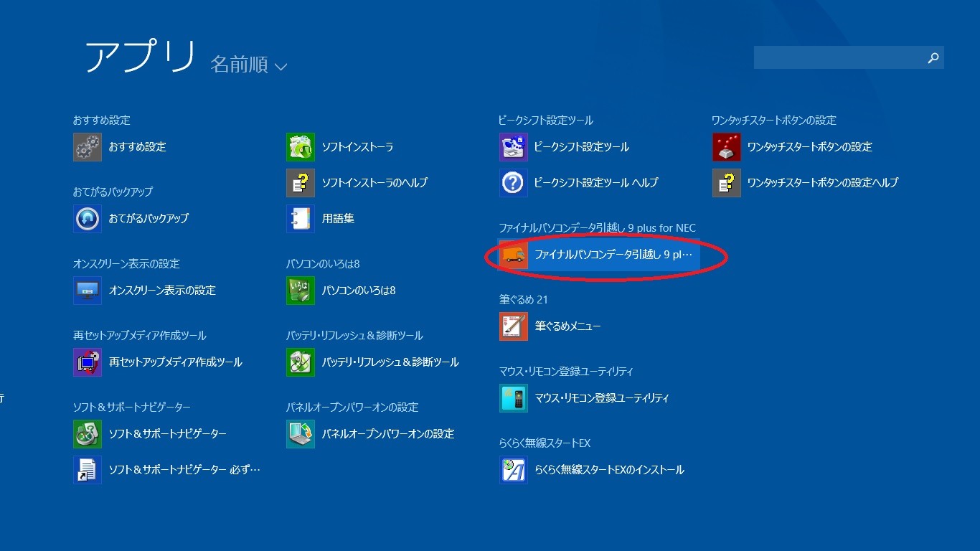
Task: Click the search magnifier icon
Action: click(933, 58)
